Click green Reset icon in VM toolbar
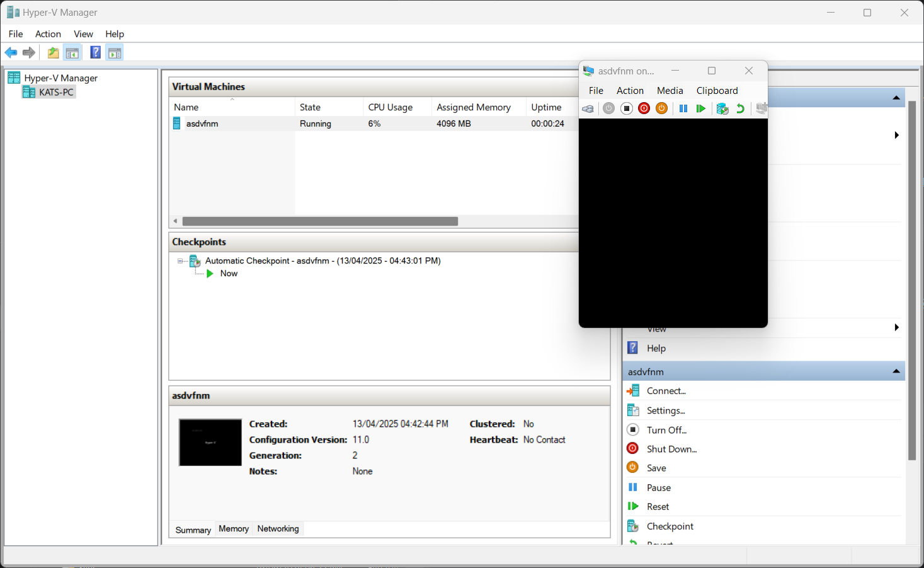Screen dimensions: 924x568 700,108
